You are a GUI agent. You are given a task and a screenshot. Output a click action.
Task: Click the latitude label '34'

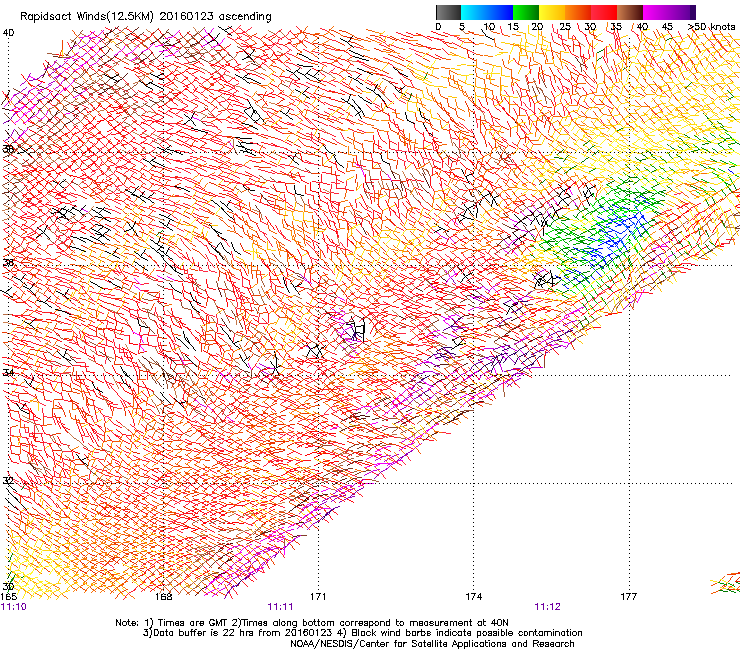click(8, 372)
